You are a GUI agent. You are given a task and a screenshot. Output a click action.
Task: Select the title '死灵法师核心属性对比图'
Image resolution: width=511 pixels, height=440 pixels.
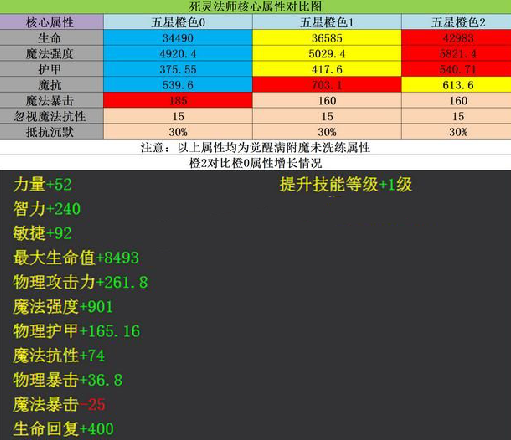click(x=255, y=6)
